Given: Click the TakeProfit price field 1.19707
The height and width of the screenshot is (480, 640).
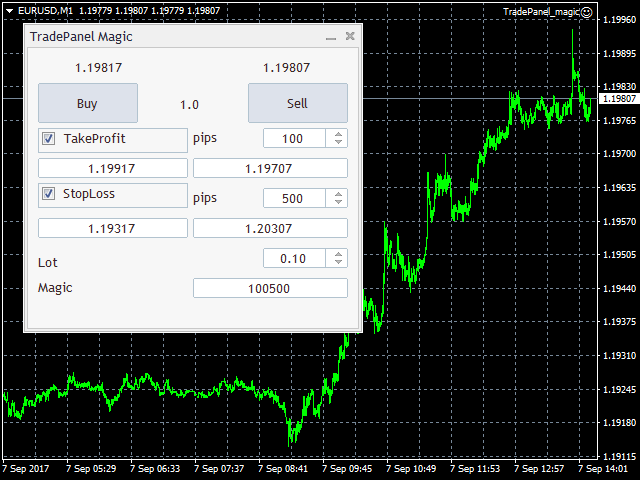Looking at the screenshot, I should click(270, 168).
